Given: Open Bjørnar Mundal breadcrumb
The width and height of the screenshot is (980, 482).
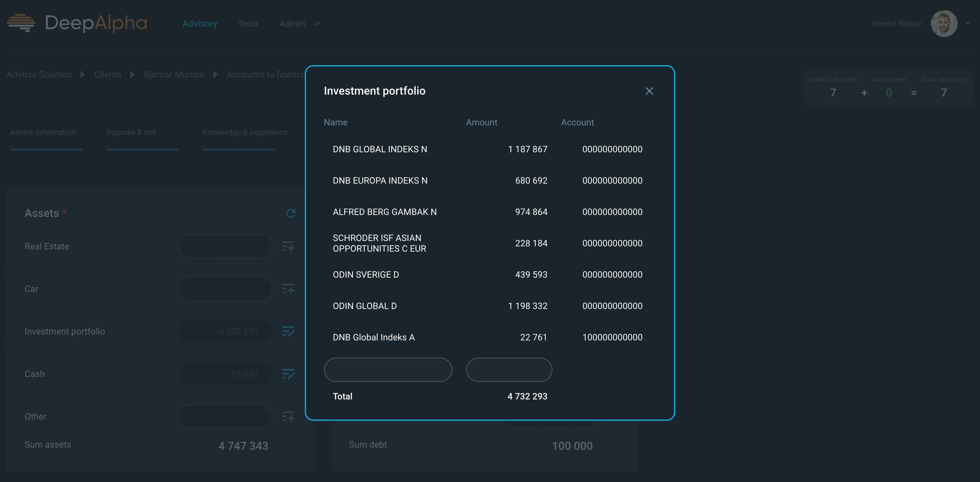Looking at the screenshot, I should coord(174,75).
